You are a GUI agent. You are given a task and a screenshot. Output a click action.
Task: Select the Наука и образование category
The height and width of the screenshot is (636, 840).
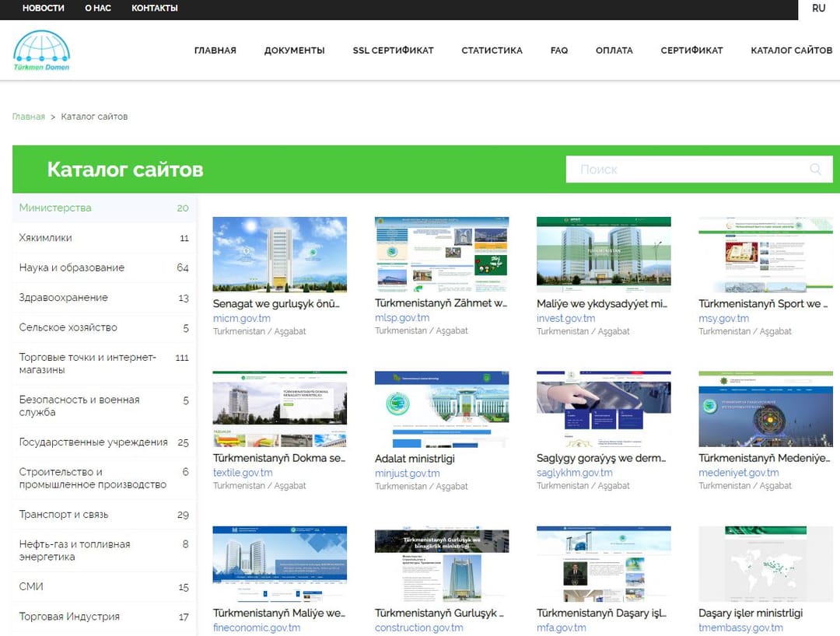[72, 267]
